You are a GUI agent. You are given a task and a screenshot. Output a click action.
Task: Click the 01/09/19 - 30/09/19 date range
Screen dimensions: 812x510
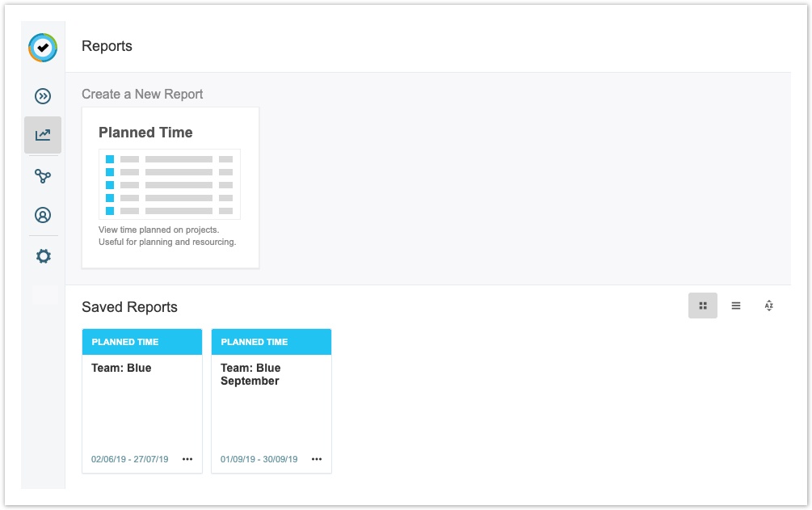[259, 459]
